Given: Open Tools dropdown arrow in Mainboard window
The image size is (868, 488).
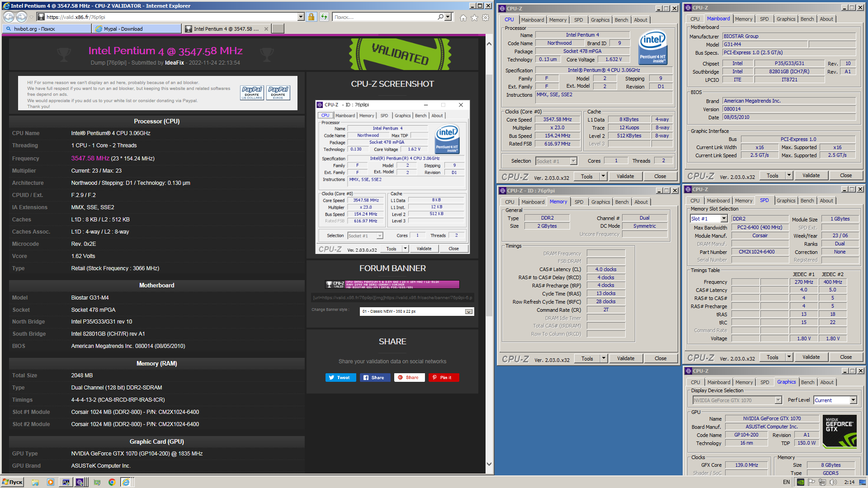Looking at the screenshot, I should pyautogui.click(x=789, y=175).
